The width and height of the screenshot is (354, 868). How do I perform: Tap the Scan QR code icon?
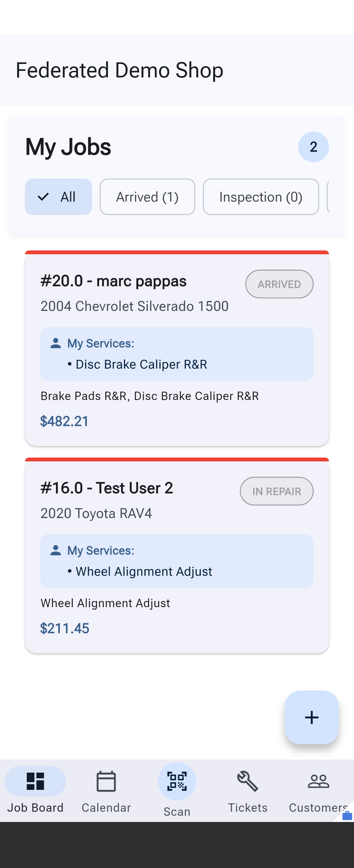click(177, 781)
